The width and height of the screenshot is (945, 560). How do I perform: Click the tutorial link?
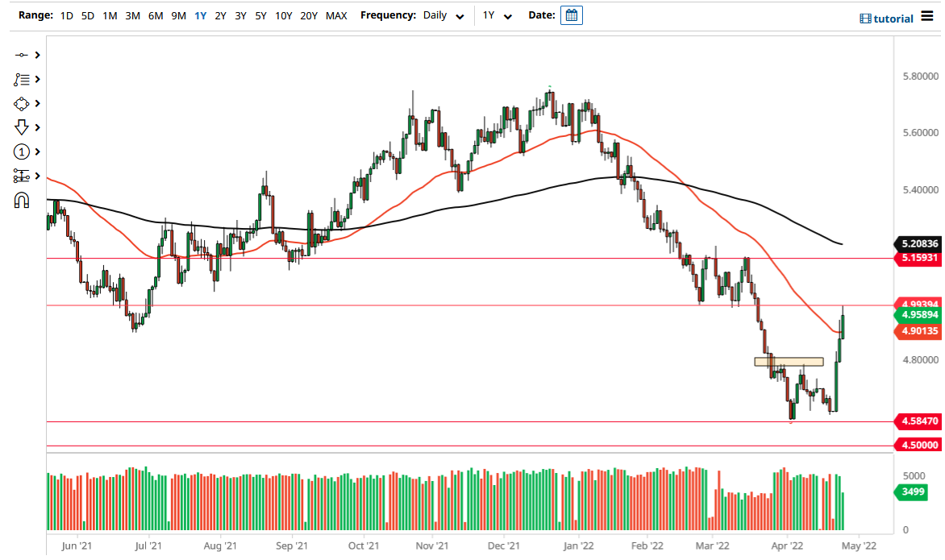pyautogui.click(x=892, y=18)
